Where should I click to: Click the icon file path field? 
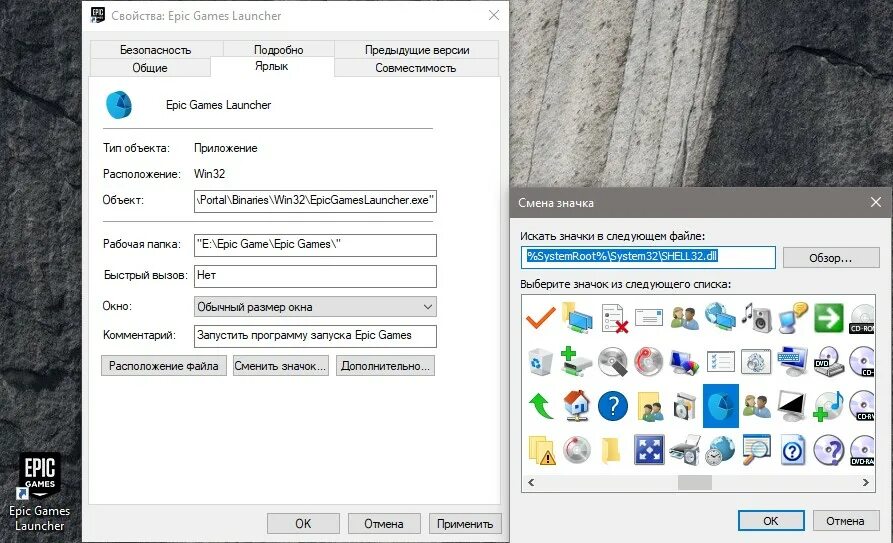coord(648,257)
